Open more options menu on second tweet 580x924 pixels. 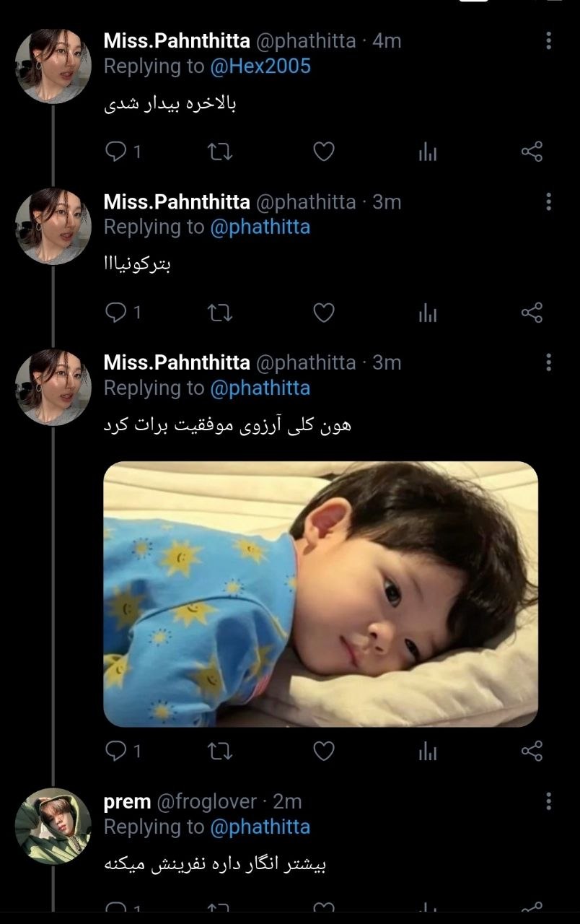[548, 201]
